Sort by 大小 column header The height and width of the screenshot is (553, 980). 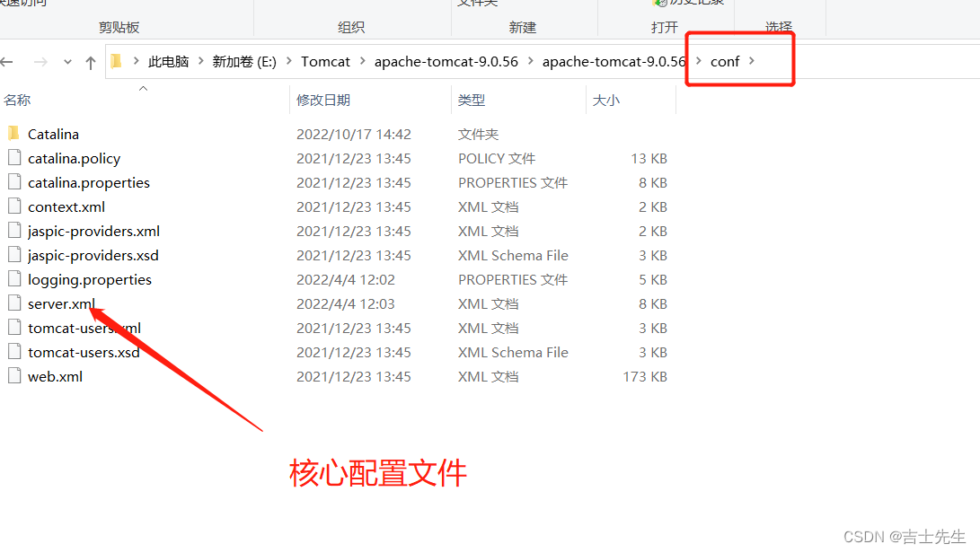pos(606,100)
